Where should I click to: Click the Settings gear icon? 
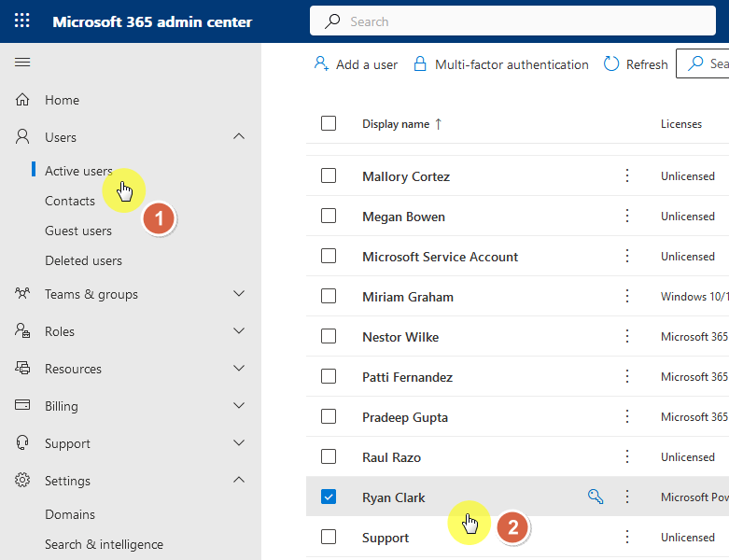(x=22, y=480)
